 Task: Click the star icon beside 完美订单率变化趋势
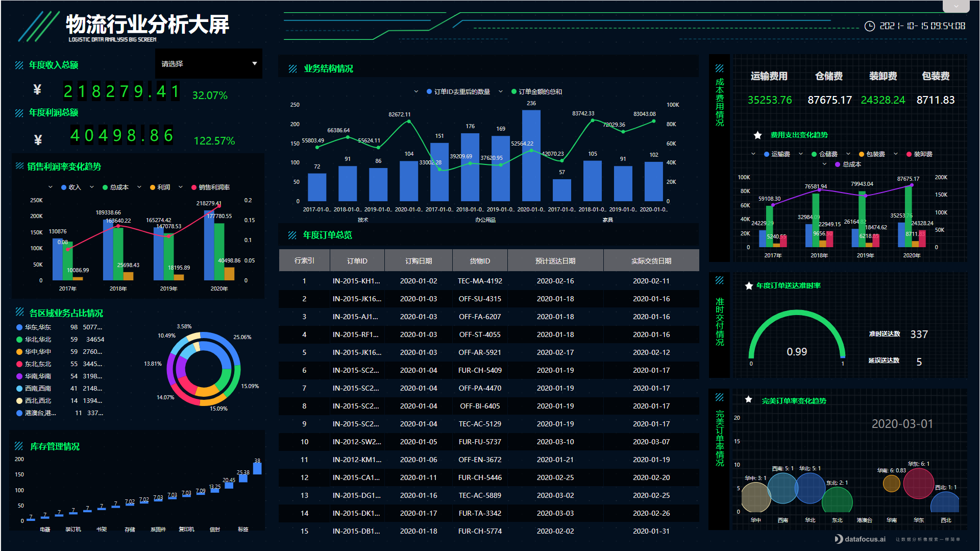coord(748,399)
